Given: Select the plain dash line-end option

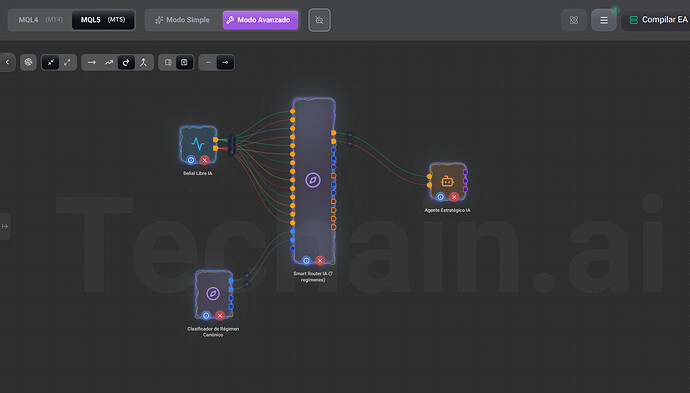Looking at the screenshot, I should [209, 62].
